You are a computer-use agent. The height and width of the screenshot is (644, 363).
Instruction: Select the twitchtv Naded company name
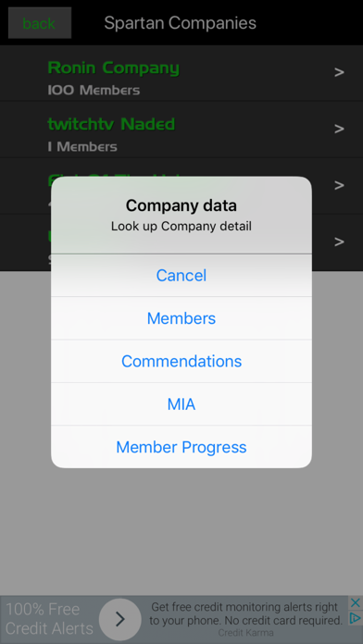pos(111,124)
